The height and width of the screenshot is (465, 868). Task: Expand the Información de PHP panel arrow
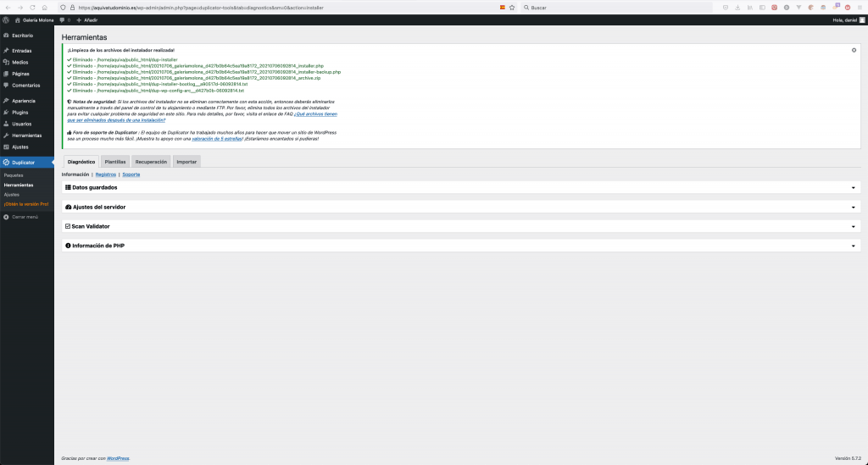pos(853,246)
